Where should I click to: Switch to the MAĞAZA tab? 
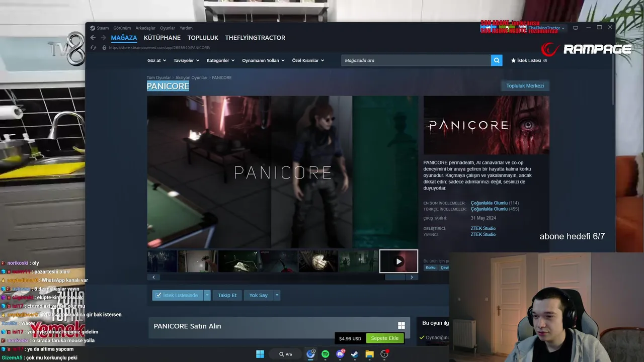click(124, 38)
